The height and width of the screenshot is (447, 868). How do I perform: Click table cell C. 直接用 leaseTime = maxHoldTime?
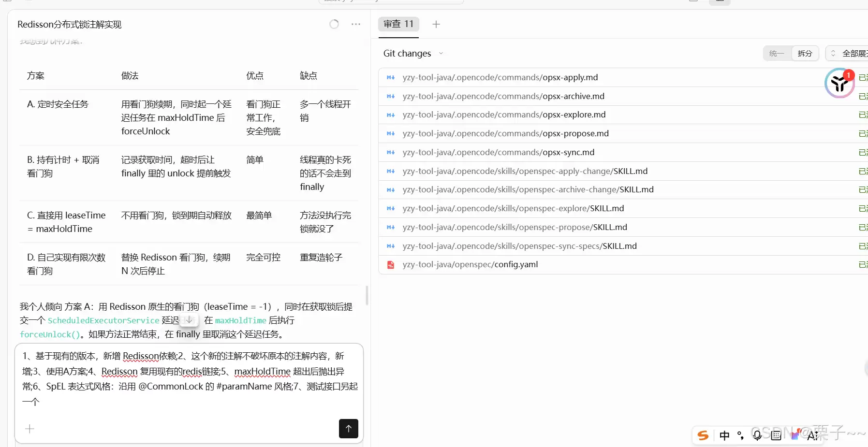[x=66, y=222]
